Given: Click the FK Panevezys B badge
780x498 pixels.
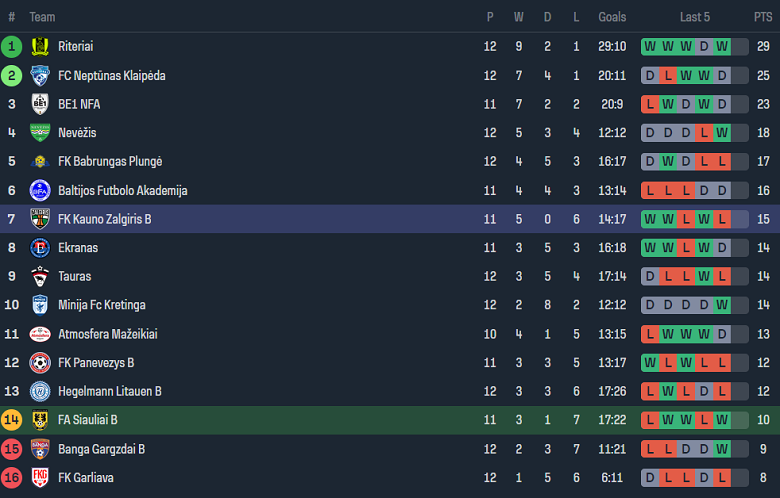Looking at the screenshot, I should pos(40,363).
